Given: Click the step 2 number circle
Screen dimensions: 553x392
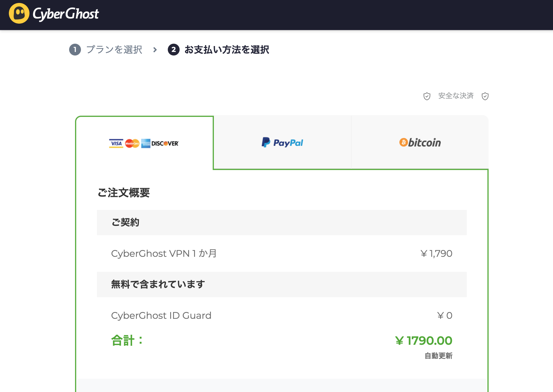Looking at the screenshot, I should pos(174,50).
